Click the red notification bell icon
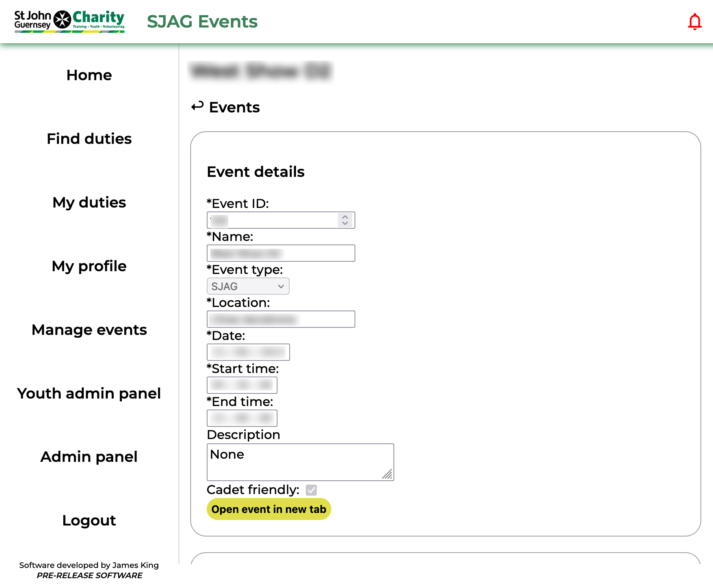The width and height of the screenshot is (713, 588). 695,22
